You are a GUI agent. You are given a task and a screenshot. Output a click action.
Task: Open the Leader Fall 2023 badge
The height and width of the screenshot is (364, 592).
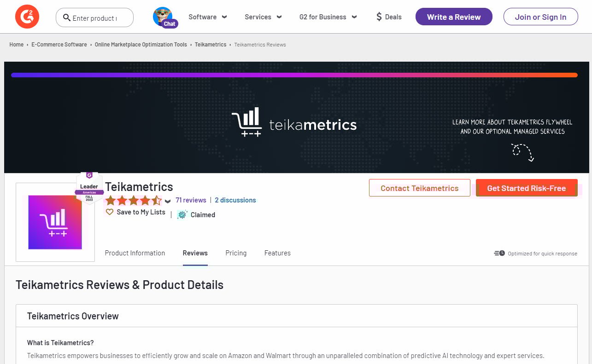pyautogui.click(x=89, y=187)
